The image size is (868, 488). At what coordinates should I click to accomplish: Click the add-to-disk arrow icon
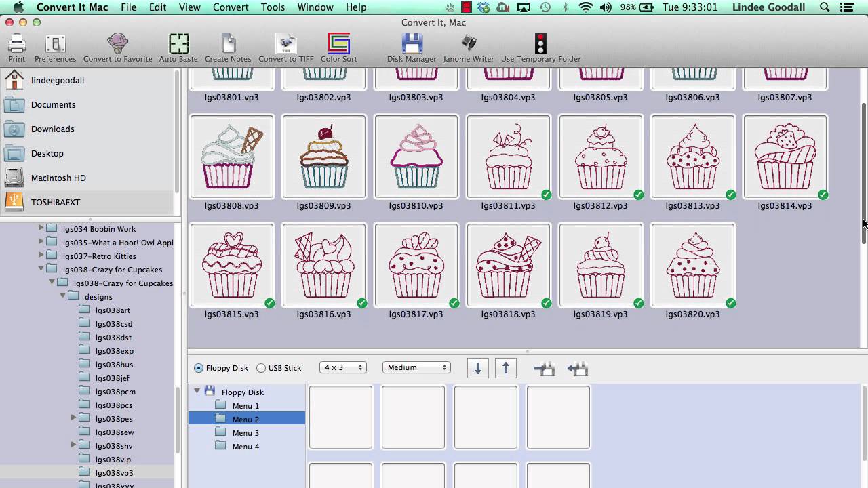(545, 369)
